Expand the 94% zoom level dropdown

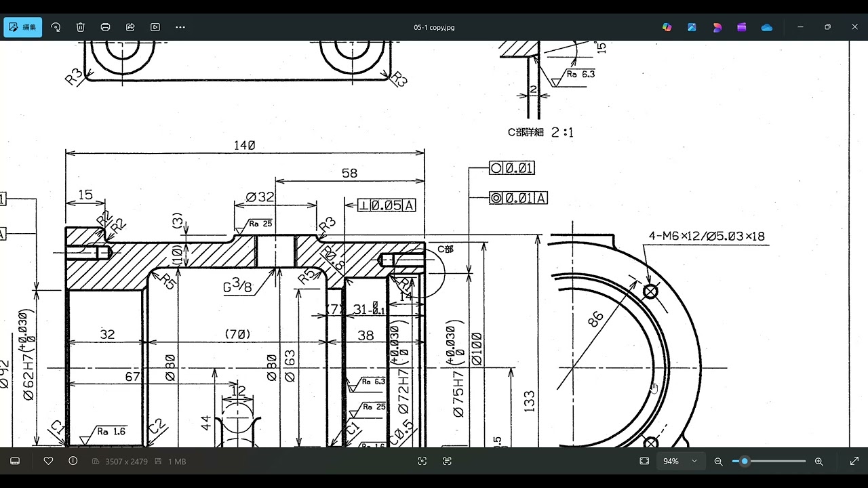point(694,461)
